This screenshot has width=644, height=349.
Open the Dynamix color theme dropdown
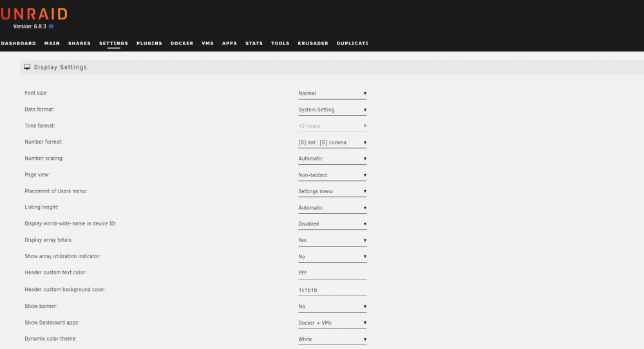pyautogui.click(x=332, y=339)
